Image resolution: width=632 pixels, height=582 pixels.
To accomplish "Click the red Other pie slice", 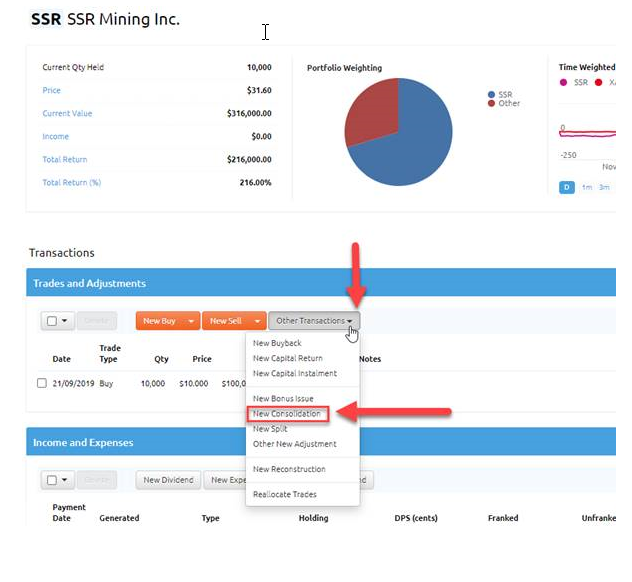I will [x=373, y=111].
